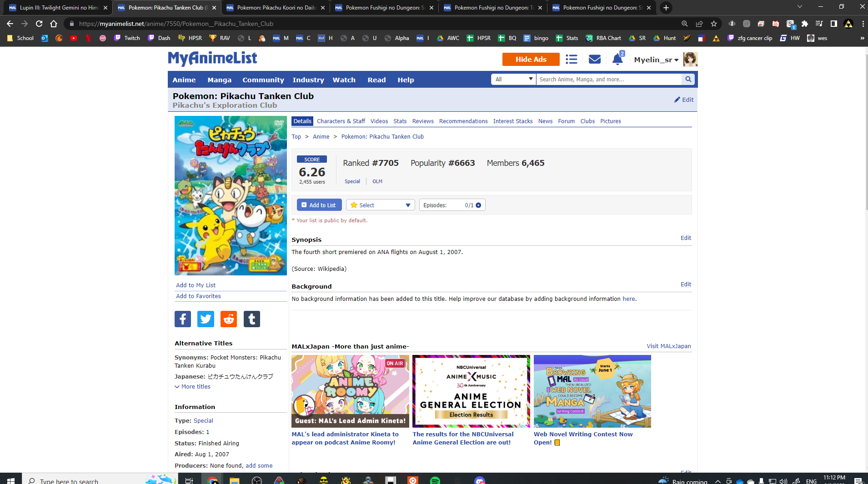The height and width of the screenshot is (484, 868).
Task: Switch to the Reviews tab
Action: 423,121
